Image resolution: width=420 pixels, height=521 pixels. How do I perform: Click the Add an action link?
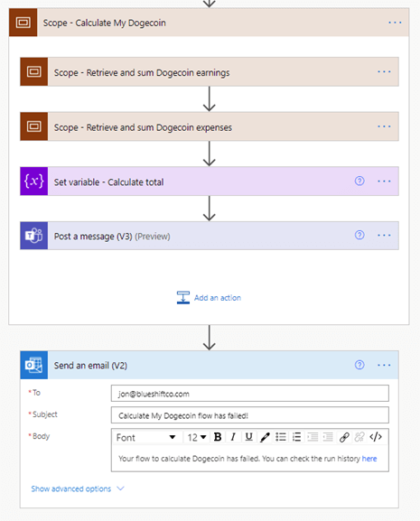[x=218, y=298]
